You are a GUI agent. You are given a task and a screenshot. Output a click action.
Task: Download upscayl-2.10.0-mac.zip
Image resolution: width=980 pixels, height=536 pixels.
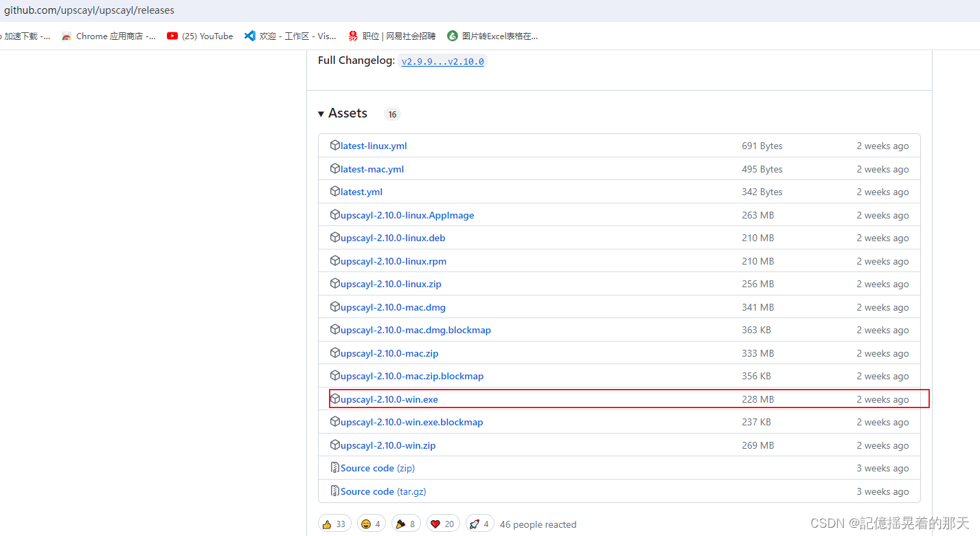[389, 353]
